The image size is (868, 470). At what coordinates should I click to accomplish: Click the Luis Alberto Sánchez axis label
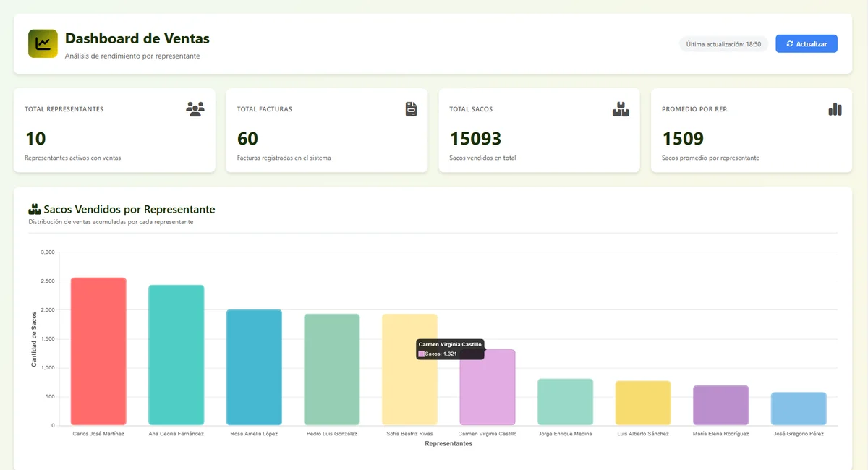coord(643,434)
